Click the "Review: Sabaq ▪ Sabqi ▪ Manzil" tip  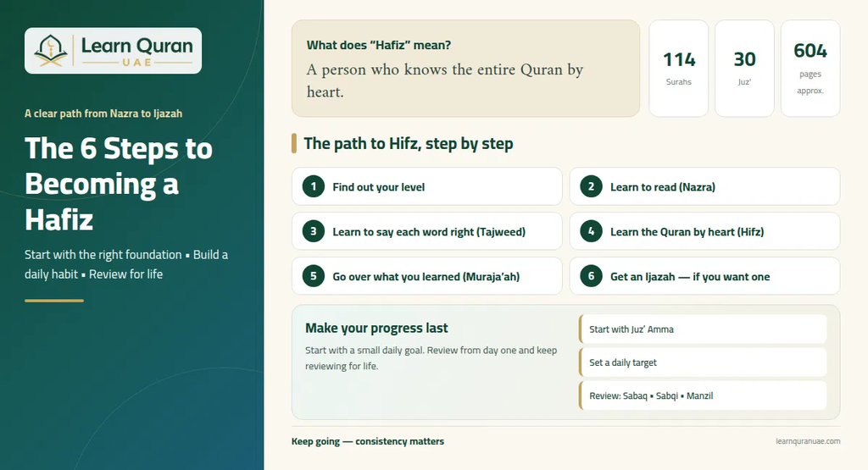(703, 395)
